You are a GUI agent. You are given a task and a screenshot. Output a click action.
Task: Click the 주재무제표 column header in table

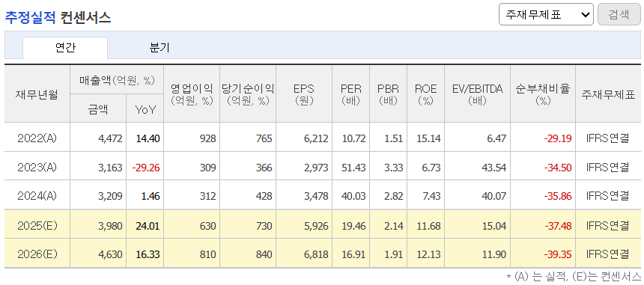coord(608,94)
